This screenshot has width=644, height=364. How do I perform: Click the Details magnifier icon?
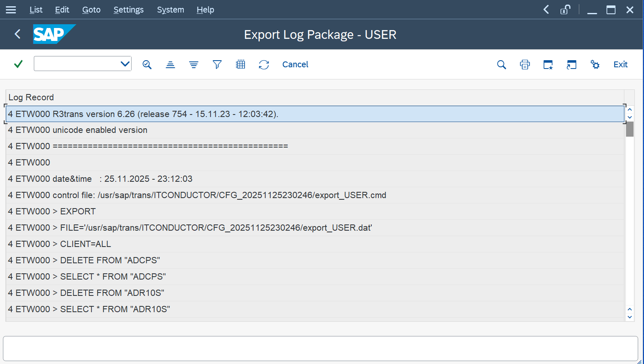147,64
